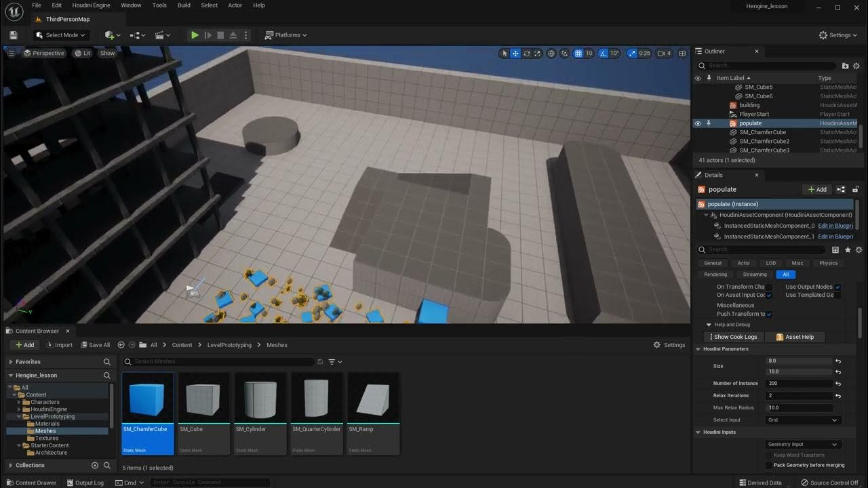Viewport: 868px width, 488px height.
Task: Click the Asset Help button
Action: point(795,337)
